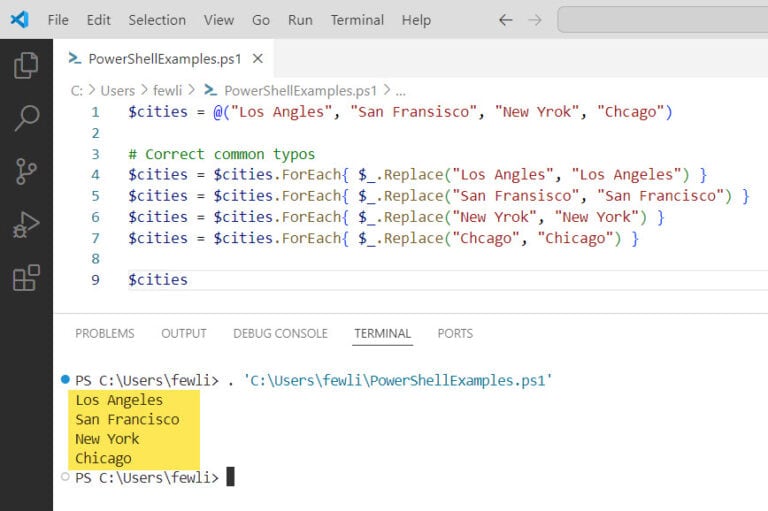Open the File menu

[58, 20]
